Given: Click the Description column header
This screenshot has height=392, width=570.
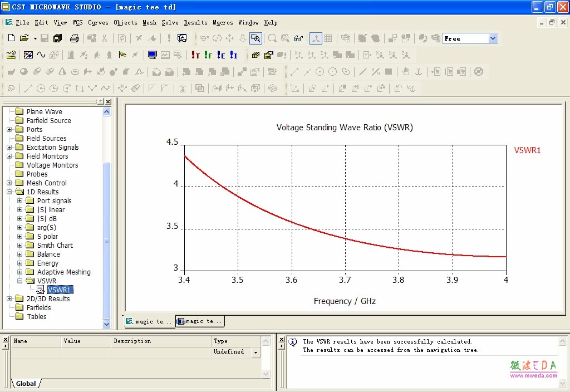Looking at the screenshot, I should pos(161,341).
